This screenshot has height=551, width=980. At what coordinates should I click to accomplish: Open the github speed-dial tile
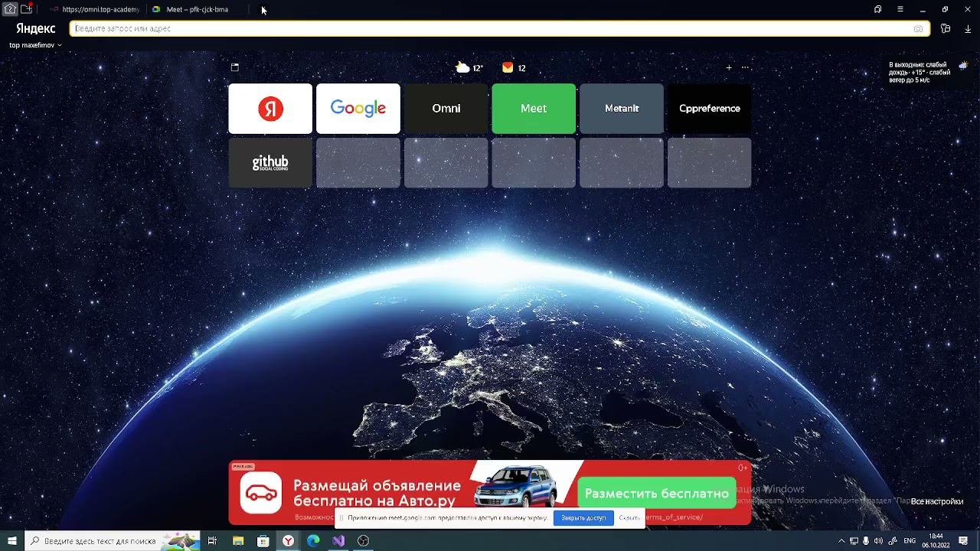click(x=270, y=163)
